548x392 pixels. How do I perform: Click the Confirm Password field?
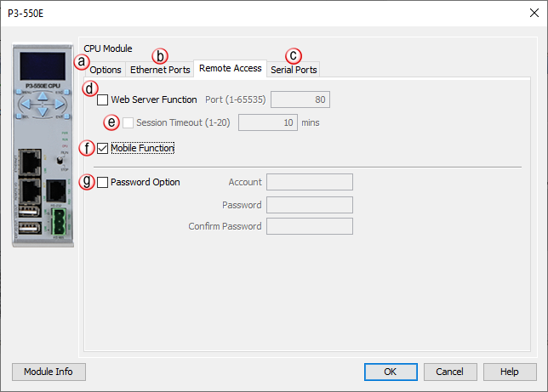pos(310,226)
